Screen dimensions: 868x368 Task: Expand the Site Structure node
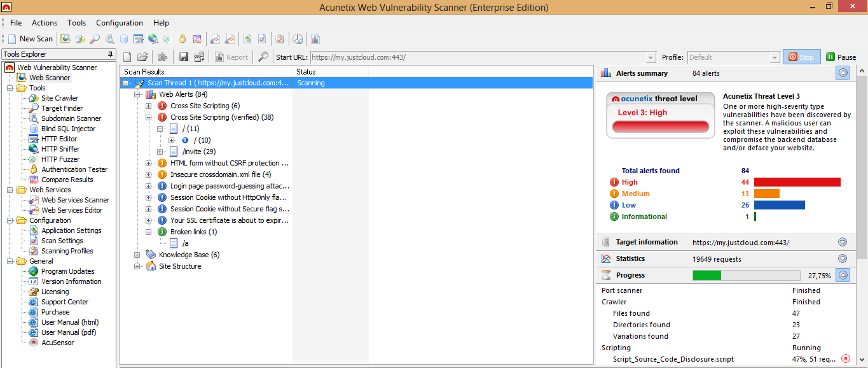pyautogui.click(x=137, y=266)
